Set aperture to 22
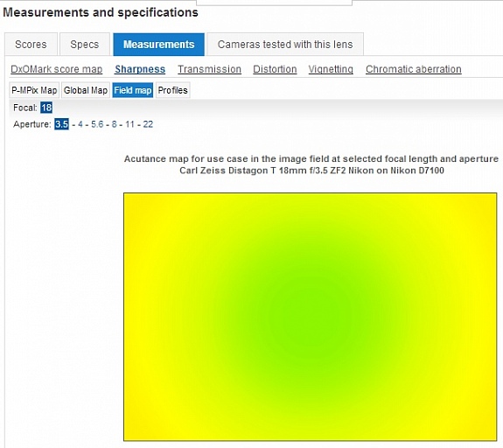 (x=148, y=124)
